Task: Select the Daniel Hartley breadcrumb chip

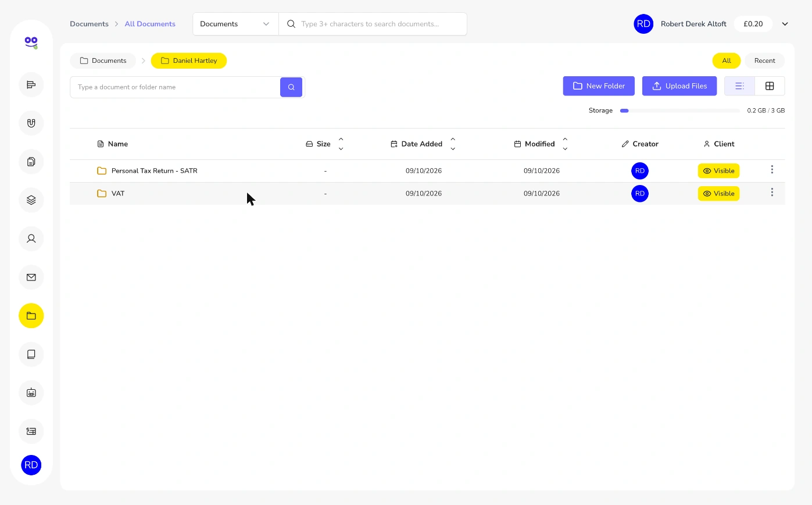Action: 189,61
